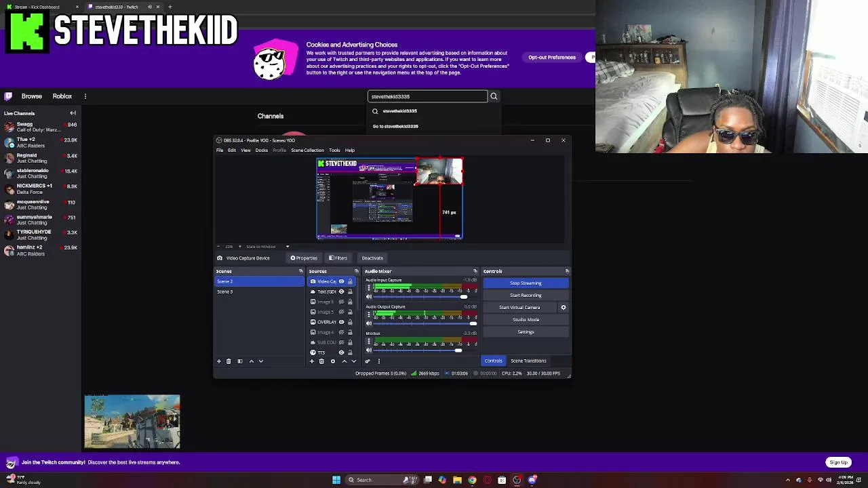
Task: Click Twitch search magnifier button
Action: click(x=494, y=96)
